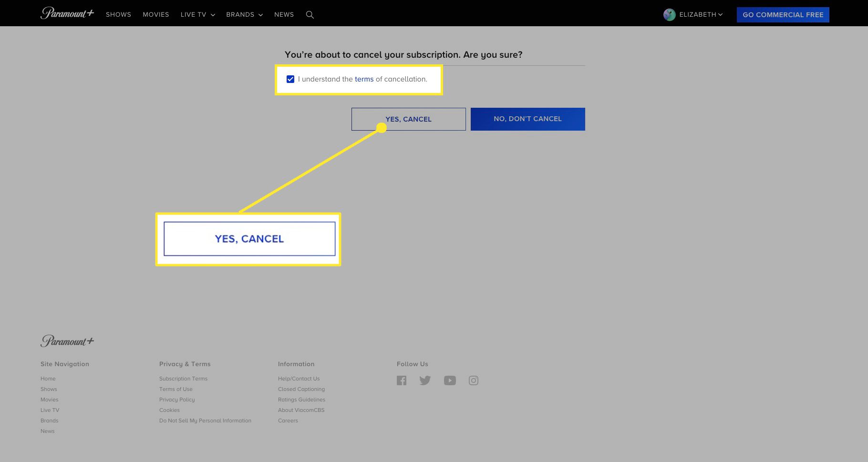Open Careers link
Screen dimensions: 868x462
pyautogui.click(x=288, y=421)
